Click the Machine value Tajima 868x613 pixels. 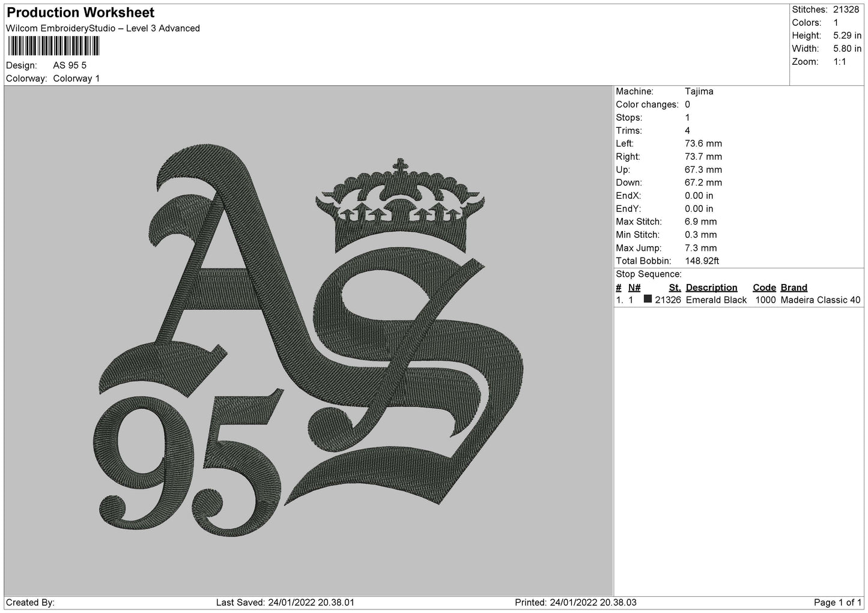(699, 91)
